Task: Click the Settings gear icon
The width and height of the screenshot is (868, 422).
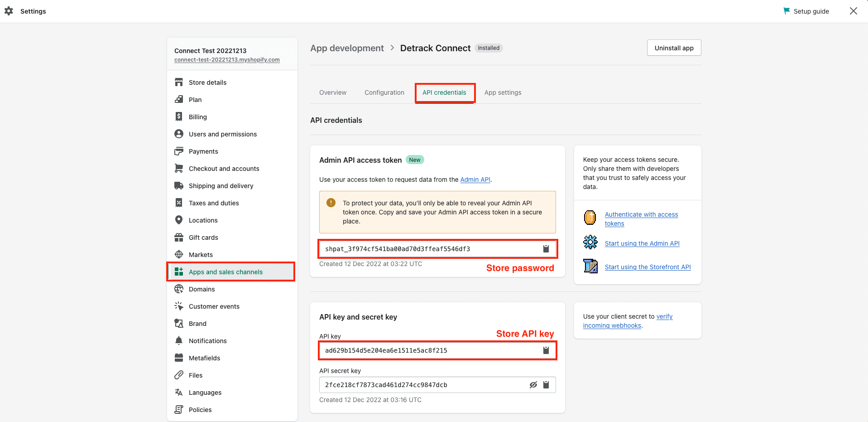Action: pos(9,11)
